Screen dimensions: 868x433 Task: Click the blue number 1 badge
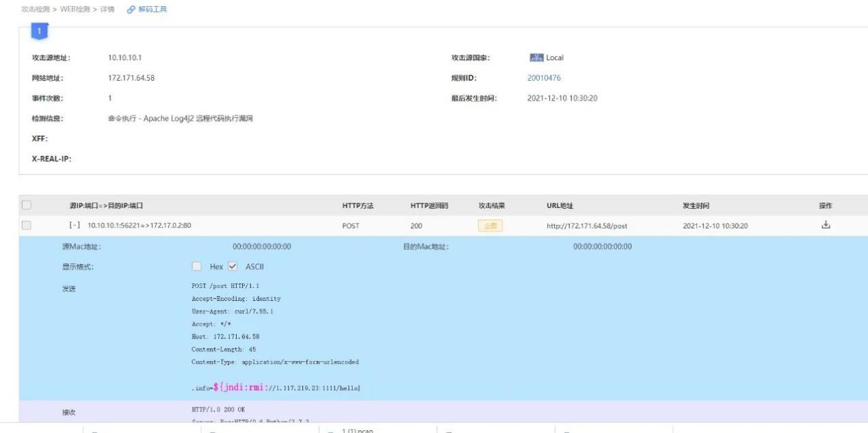coord(40,31)
